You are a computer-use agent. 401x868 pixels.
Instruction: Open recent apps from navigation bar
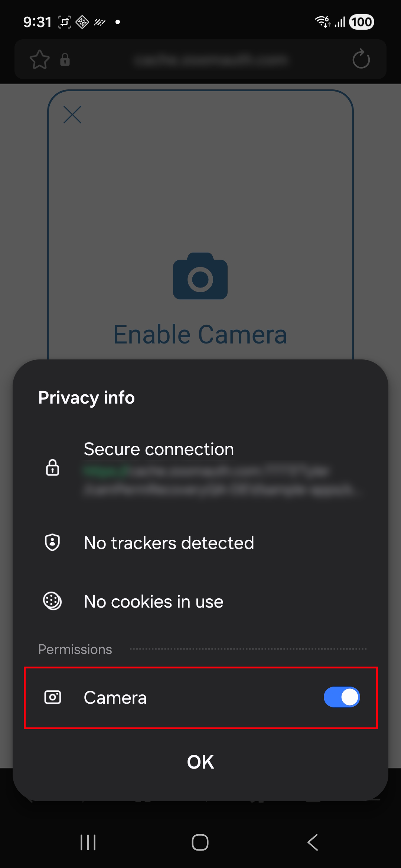88,842
